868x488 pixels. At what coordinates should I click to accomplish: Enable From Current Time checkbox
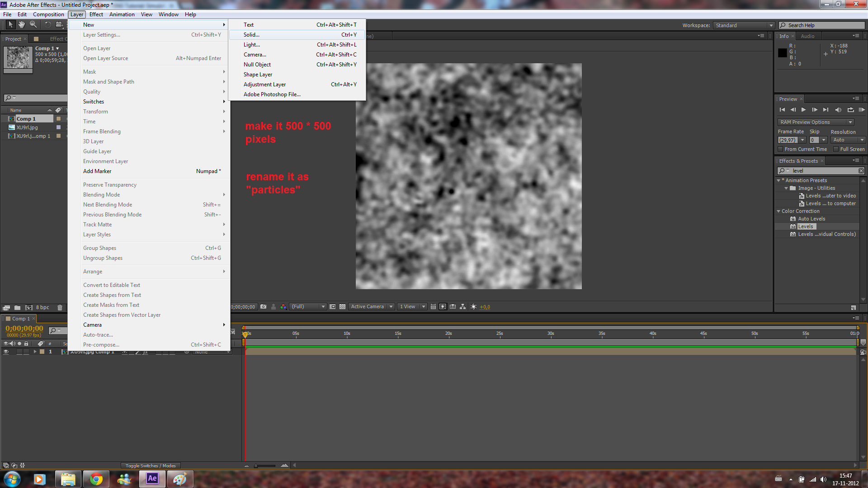(780, 149)
